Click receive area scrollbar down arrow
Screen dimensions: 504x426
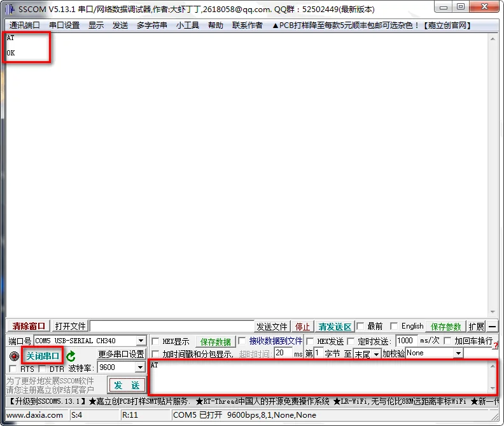pos(493,312)
